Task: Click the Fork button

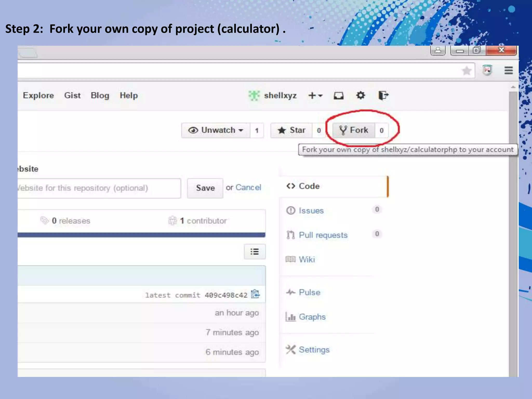Action: point(354,130)
